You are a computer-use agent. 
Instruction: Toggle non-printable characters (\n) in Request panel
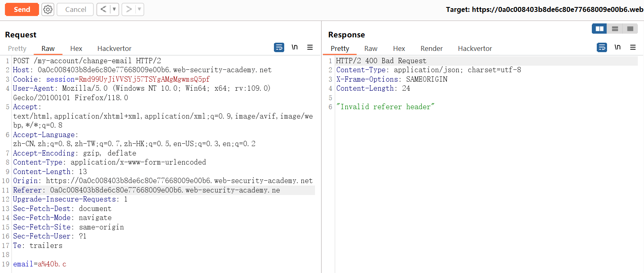294,48
